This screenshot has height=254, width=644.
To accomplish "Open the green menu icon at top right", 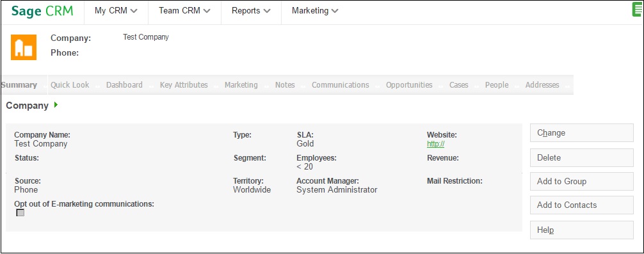I will (637, 10).
